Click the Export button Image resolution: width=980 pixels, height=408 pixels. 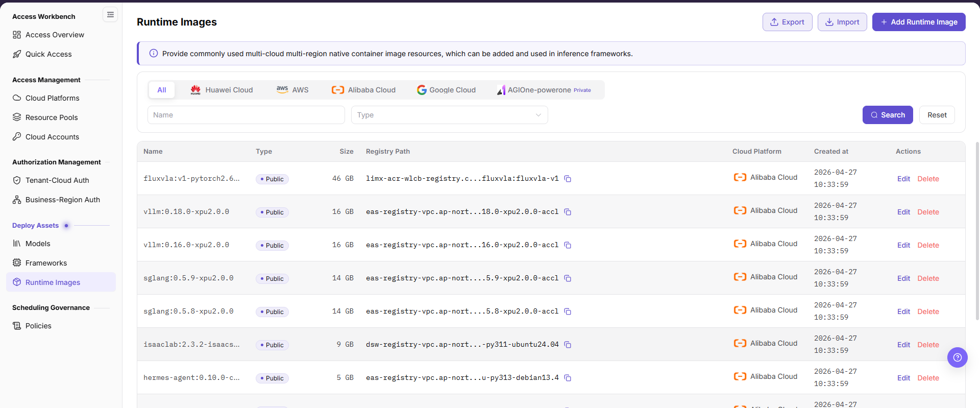[x=787, y=22]
